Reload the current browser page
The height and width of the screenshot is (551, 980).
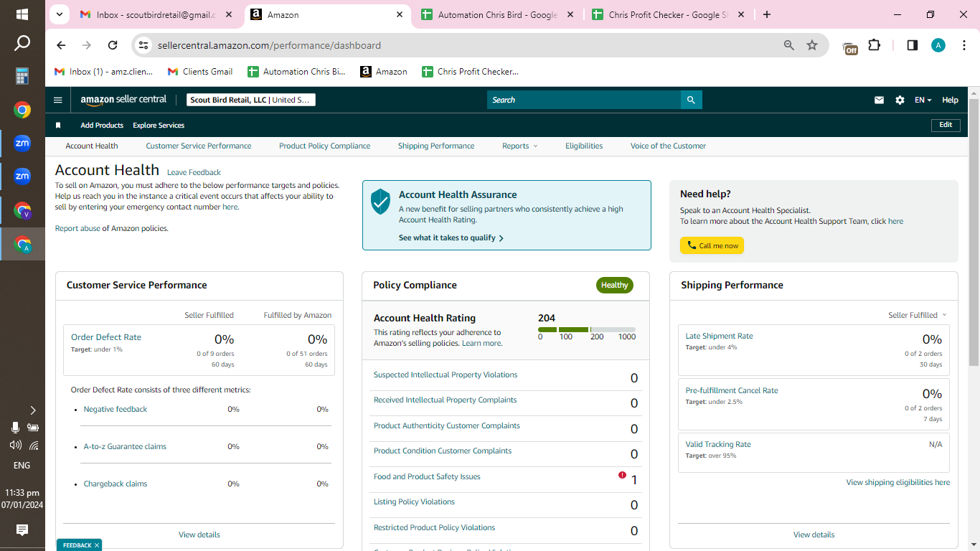[x=113, y=45]
